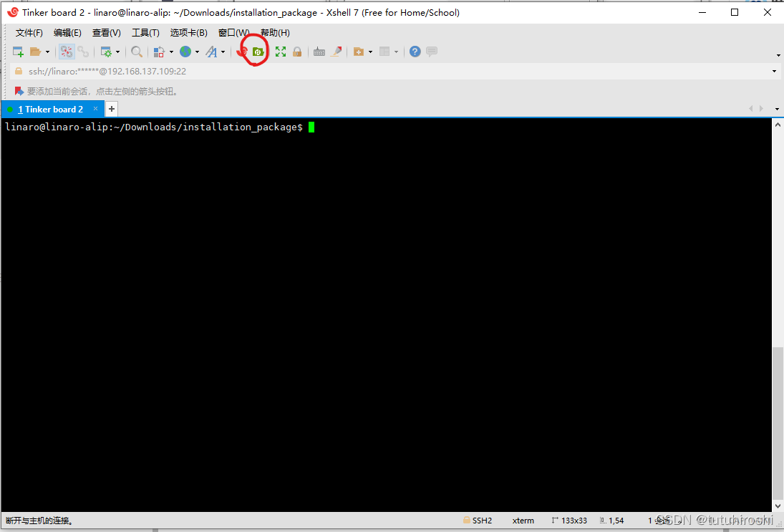Click the terminal scrollbar down arrow
The width and height of the screenshot is (784, 532).
pos(778,506)
